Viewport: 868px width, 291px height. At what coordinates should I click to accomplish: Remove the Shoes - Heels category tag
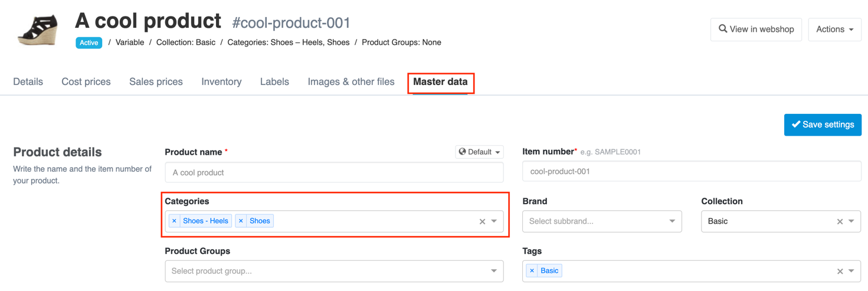coord(174,221)
